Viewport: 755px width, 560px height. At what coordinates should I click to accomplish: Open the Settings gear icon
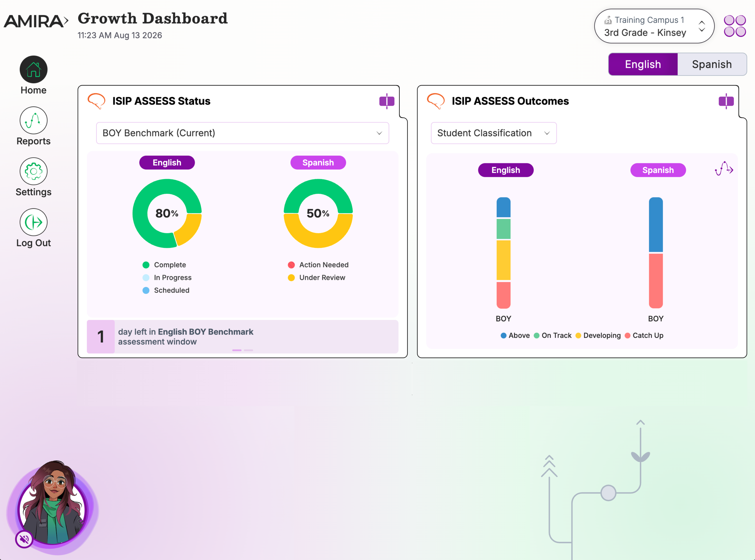(x=33, y=171)
